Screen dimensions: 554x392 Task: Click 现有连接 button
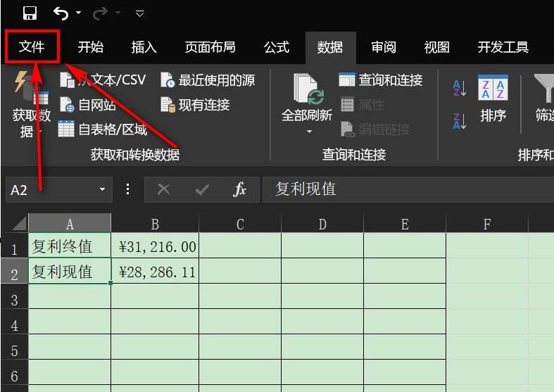(x=196, y=105)
